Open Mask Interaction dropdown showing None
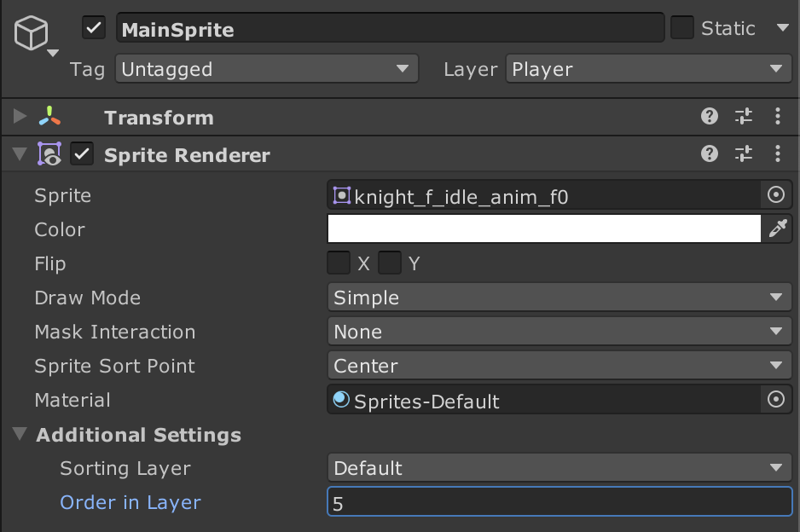Screen dimensions: 800x532 click(x=559, y=331)
